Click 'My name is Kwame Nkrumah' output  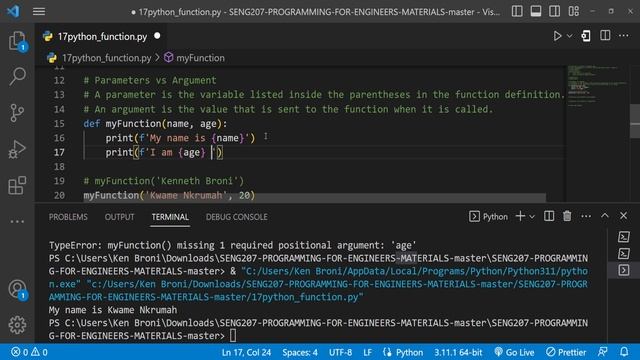tap(113, 310)
